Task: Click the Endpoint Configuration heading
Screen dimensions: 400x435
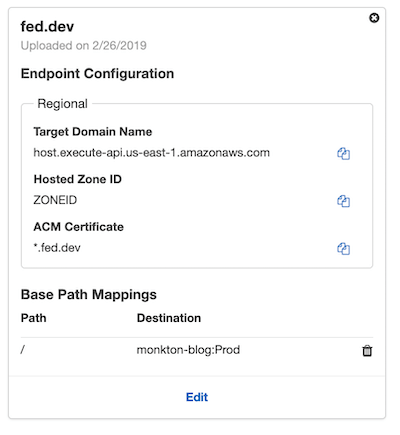Action: [x=97, y=74]
